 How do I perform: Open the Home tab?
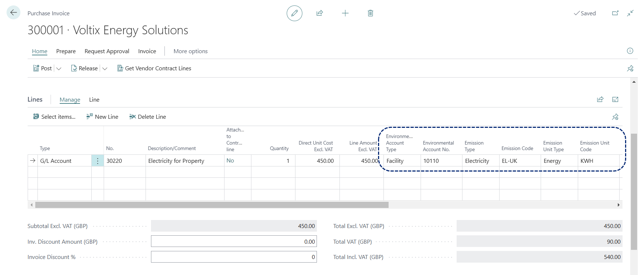40,51
